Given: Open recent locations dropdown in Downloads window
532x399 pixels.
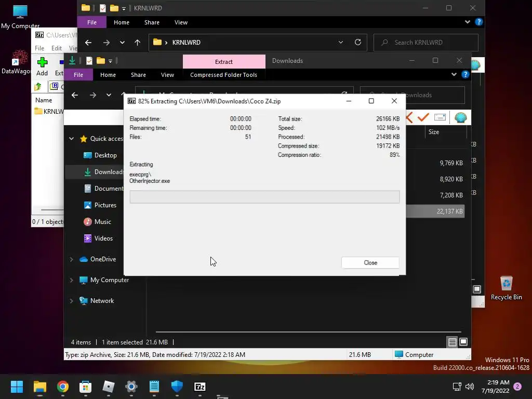Looking at the screenshot, I should point(109,95).
